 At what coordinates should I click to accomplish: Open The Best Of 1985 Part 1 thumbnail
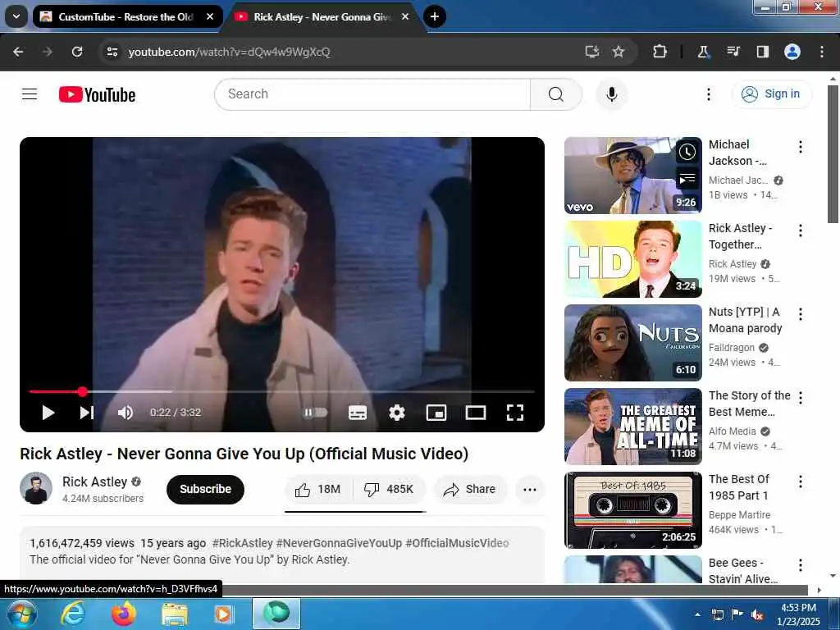point(632,510)
